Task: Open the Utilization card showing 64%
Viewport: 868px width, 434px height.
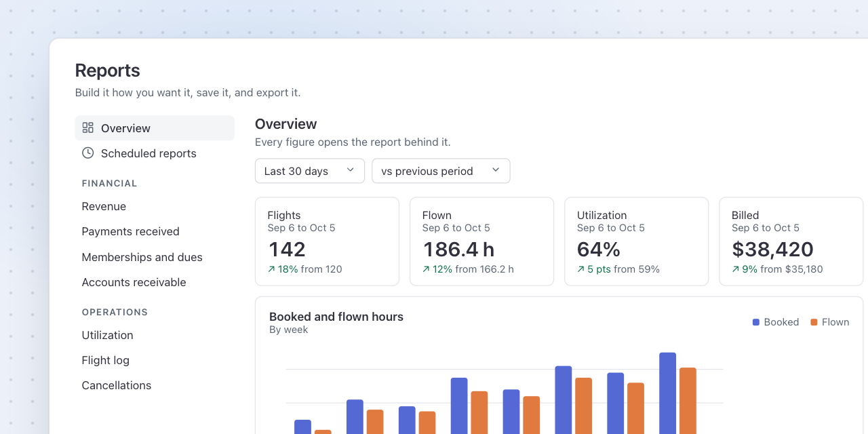Action: [x=637, y=241]
